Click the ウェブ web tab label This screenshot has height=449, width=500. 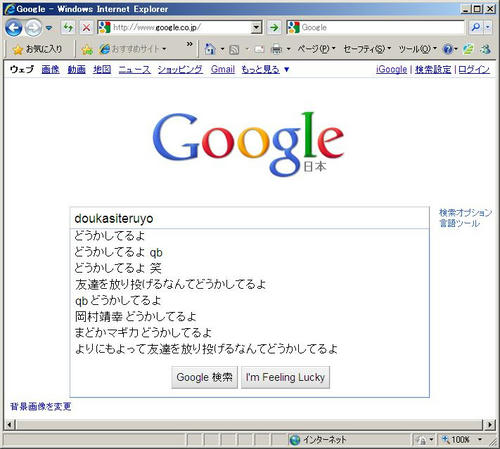[x=22, y=69]
